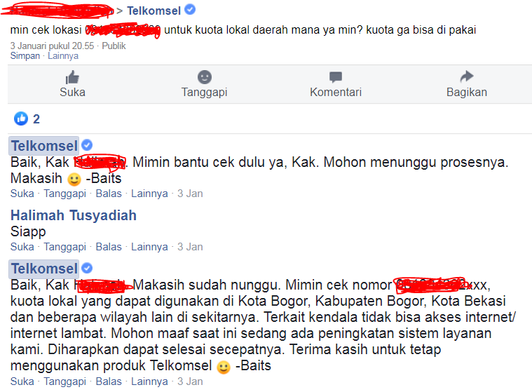
Task: Open Lainnya menu on first Telkomsel comment
Action: tap(149, 194)
